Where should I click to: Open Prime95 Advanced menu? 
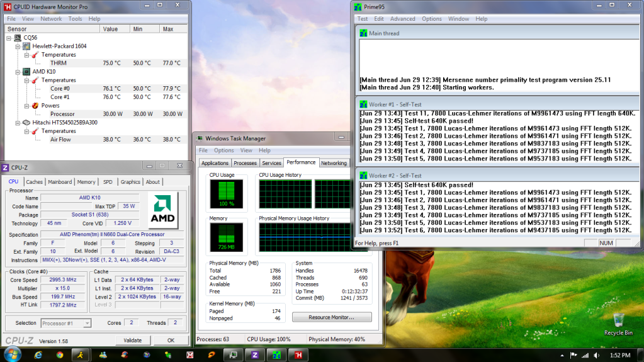[402, 19]
